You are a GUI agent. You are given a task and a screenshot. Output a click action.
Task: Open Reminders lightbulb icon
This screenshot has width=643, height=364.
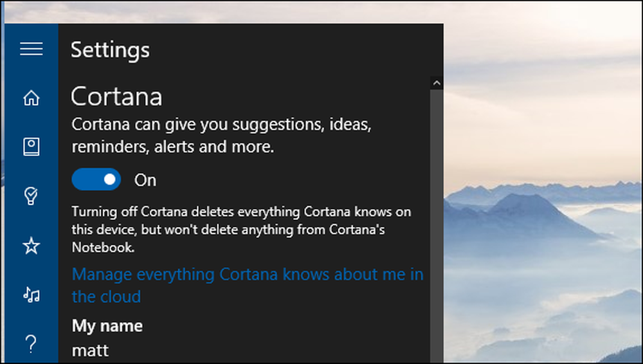tap(31, 196)
